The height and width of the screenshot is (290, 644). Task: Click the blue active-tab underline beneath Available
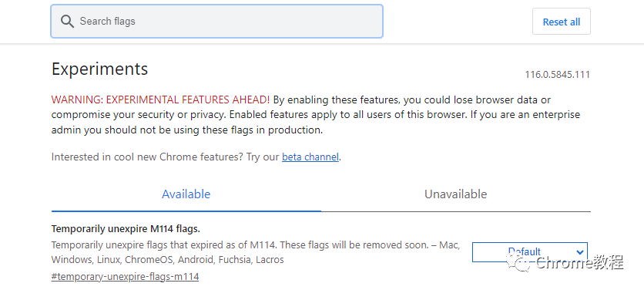click(x=186, y=211)
